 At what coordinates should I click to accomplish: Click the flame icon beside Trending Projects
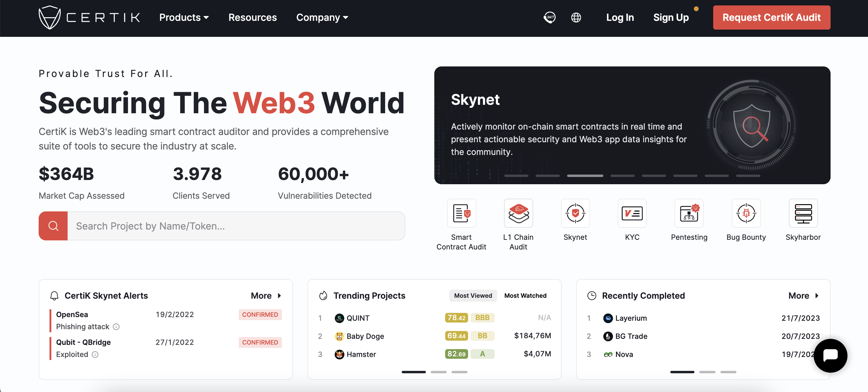click(323, 296)
